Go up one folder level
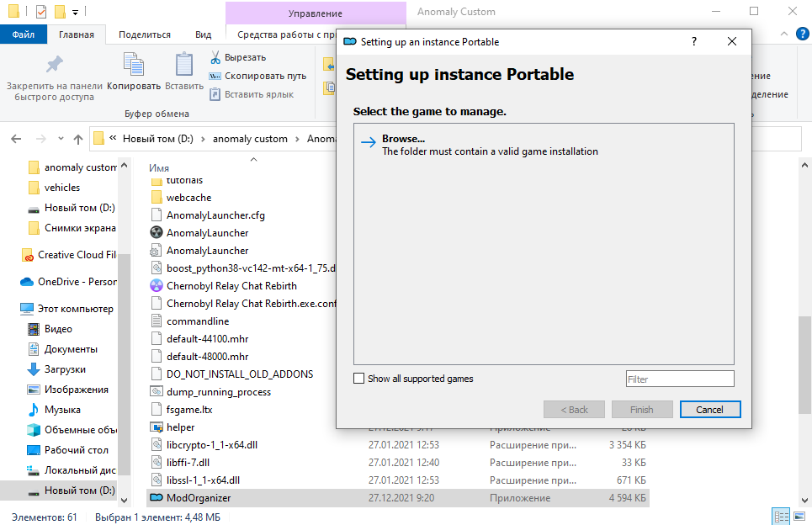The image size is (812, 525). point(78,139)
